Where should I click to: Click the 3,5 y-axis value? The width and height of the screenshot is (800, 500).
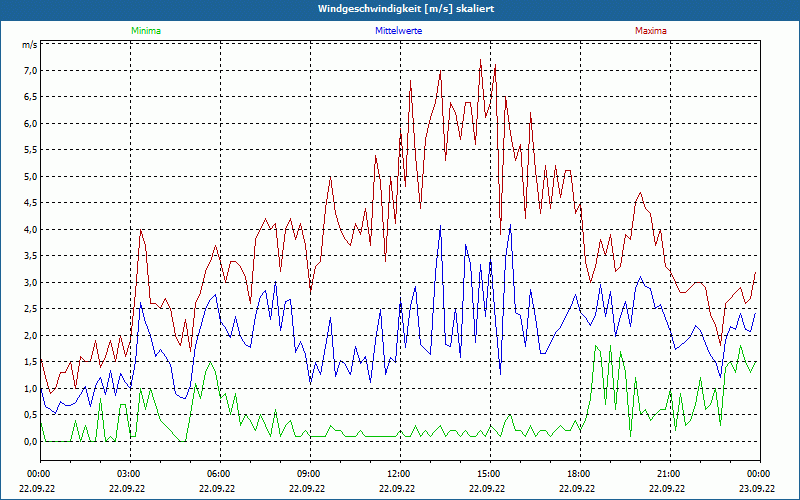(31, 256)
